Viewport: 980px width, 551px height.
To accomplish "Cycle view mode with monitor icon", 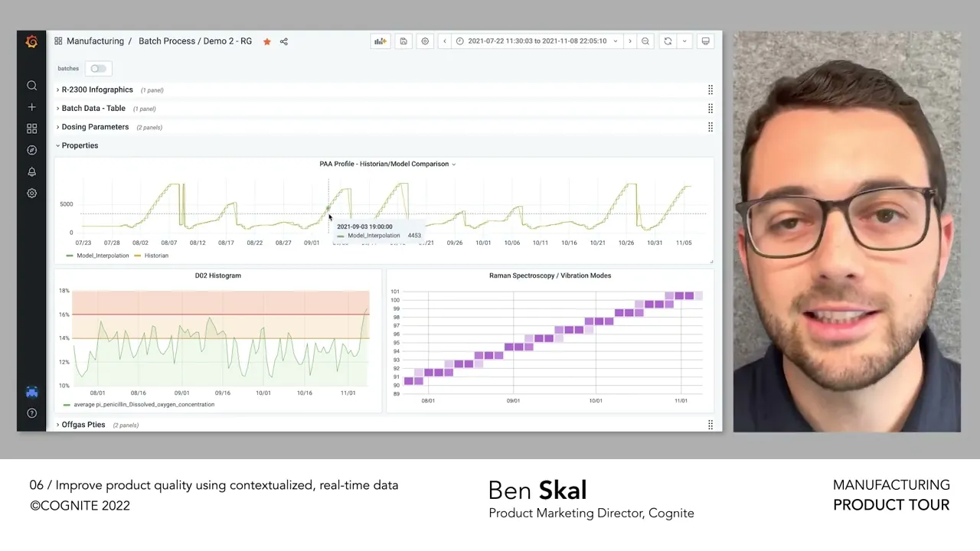I will (x=706, y=41).
